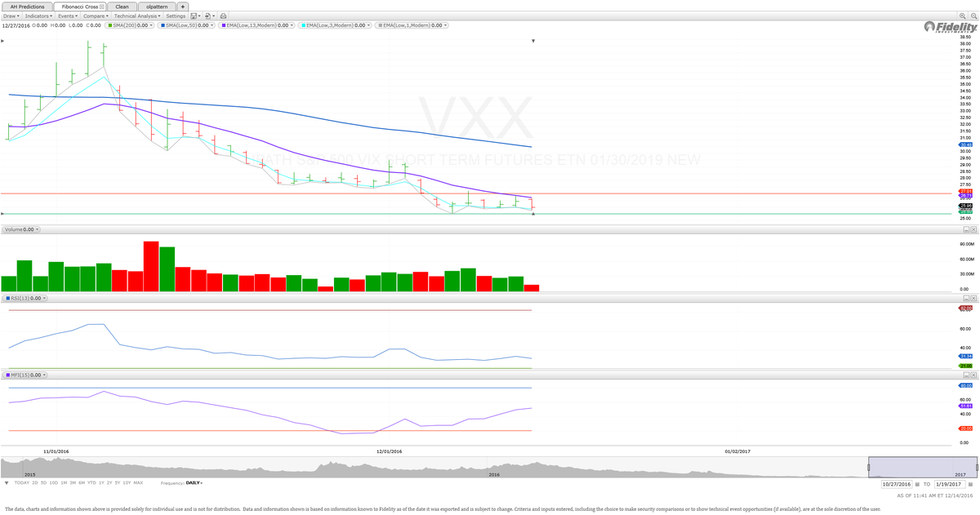Open the Events dropdown menu
Screen dimensions: 980x515
pos(68,16)
